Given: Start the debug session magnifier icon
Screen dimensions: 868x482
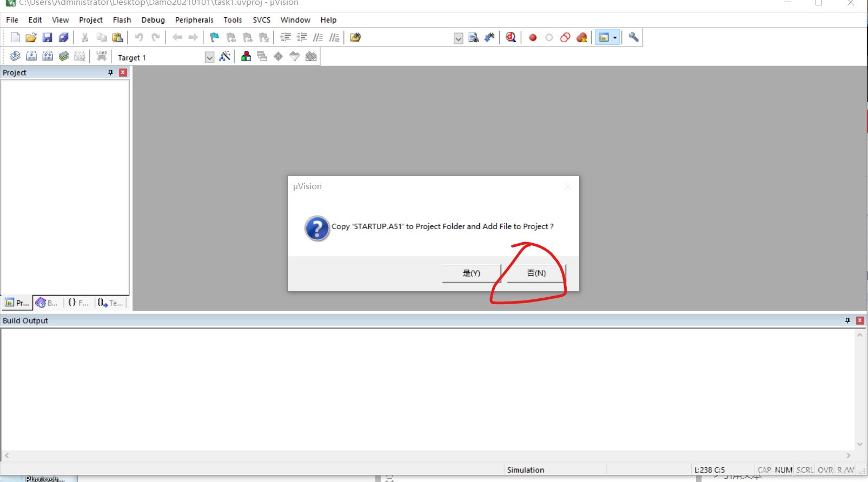Looking at the screenshot, I should pyautogui.click(x=511, y=37).
